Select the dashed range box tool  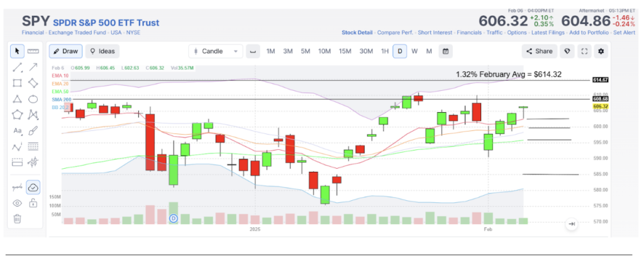17,163
